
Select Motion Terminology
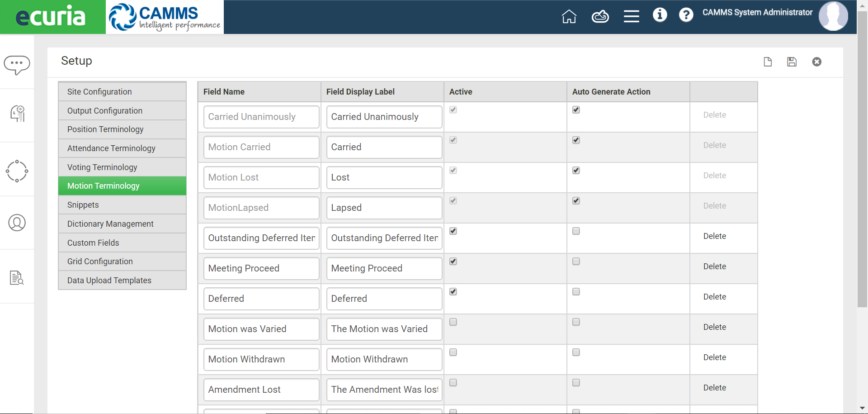click(x=122, y=186)
